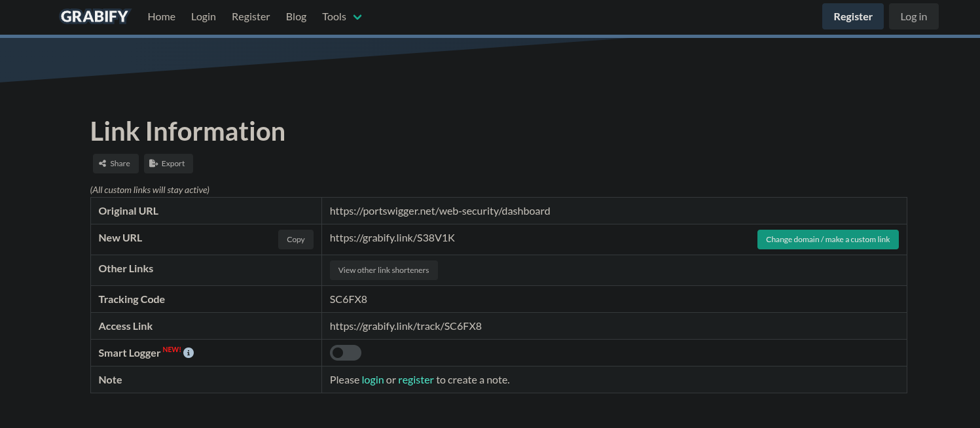Open Register page from navigation menu
Image resolution: width=980 pixels, height=428 pixels.
[x=250, y=17]
